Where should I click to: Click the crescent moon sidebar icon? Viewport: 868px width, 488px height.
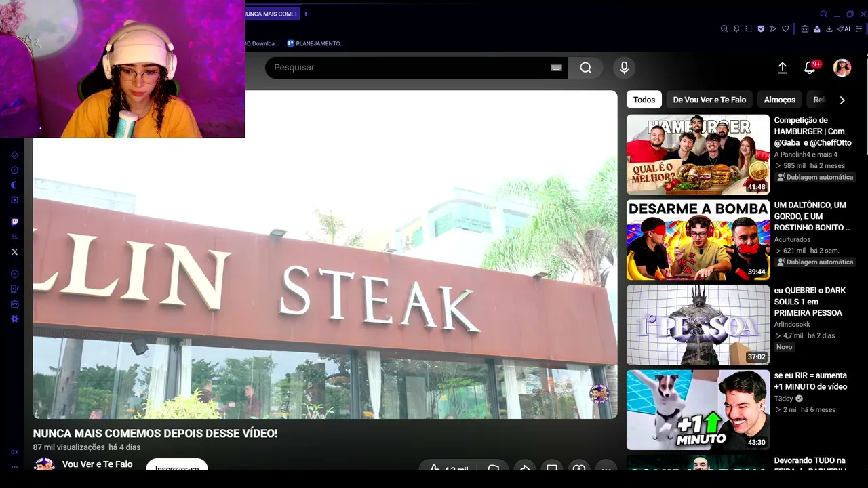coord(14,185)
